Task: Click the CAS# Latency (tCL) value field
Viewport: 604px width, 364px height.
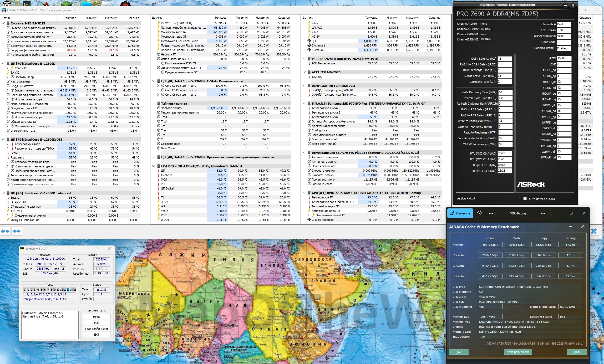Action: [504, 59]
